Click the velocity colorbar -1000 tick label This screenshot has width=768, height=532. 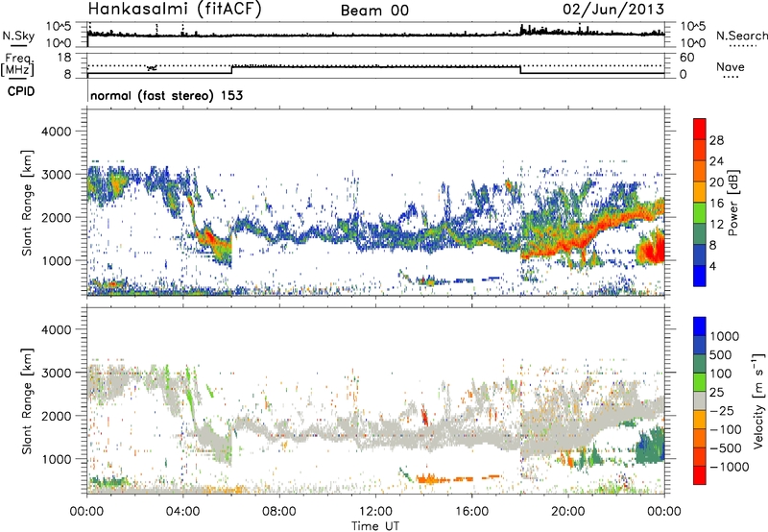click(x=729, y=467)
